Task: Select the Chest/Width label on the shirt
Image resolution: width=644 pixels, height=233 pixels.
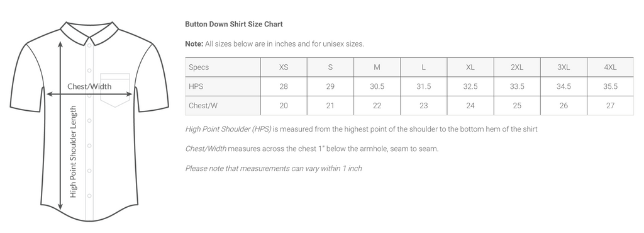Action: click(89, 86)
